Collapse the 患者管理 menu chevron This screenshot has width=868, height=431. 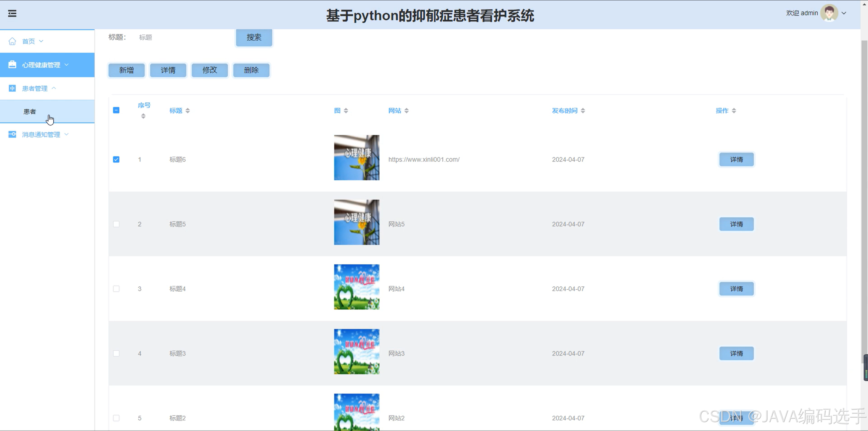(54, 88)
